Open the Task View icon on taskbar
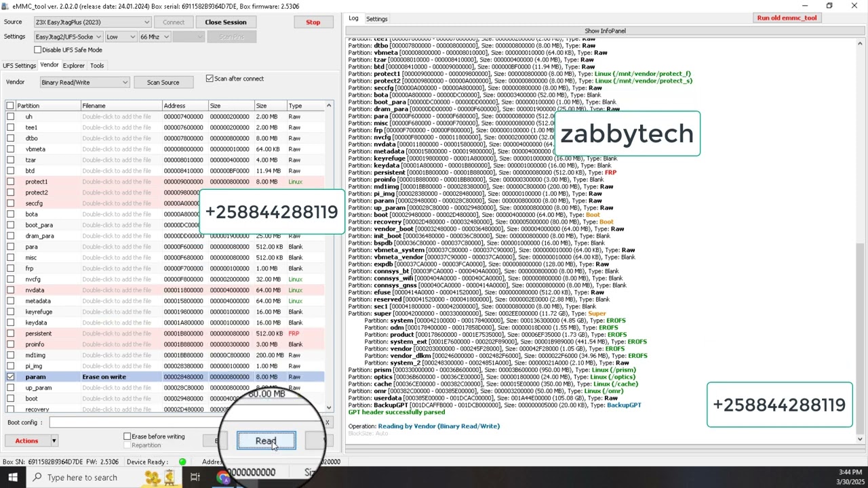Screen dimensions: 868x488 tap(195, 477)
